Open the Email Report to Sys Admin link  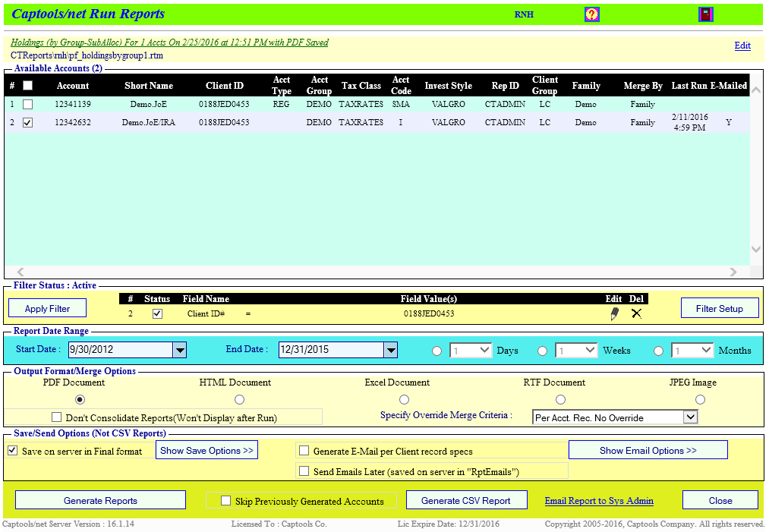pos(599,499)
